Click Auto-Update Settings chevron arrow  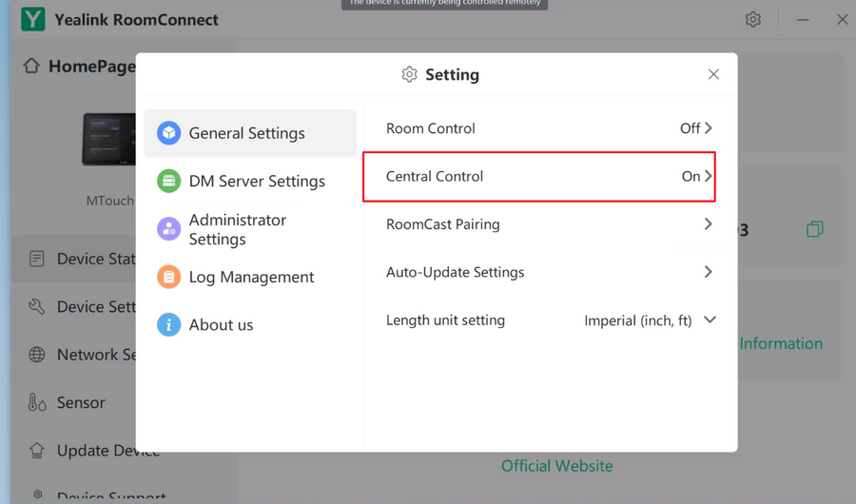[708, 272]
